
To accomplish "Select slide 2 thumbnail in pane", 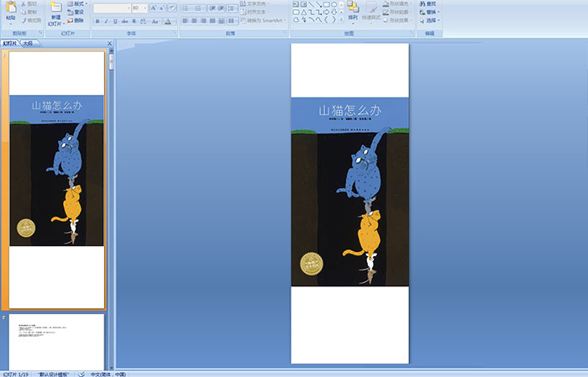I will tap(56, 342).
